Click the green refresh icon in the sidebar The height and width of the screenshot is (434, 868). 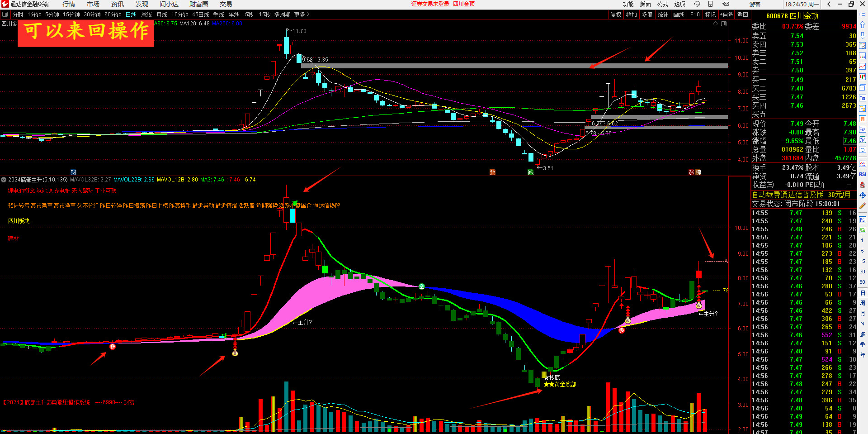tap(863, 230)
